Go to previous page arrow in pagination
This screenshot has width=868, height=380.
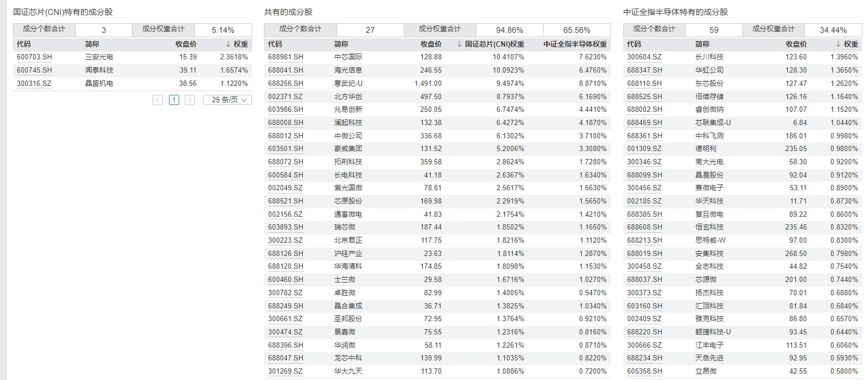[x=157, y=100]
